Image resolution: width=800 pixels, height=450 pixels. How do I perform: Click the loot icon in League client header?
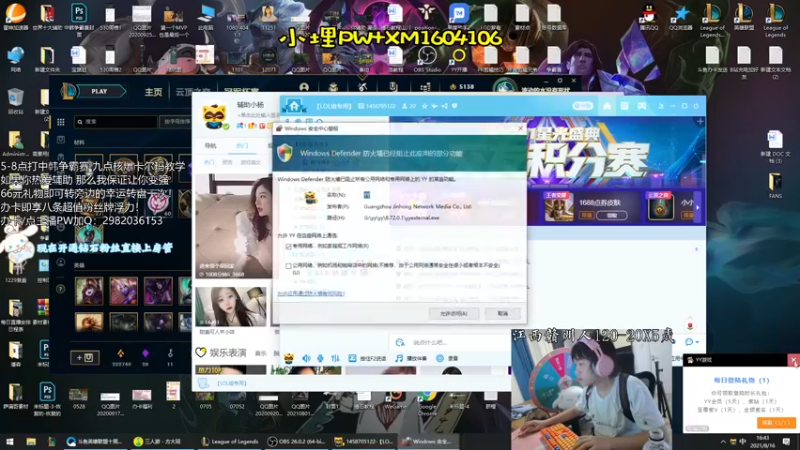coord(393,87)
